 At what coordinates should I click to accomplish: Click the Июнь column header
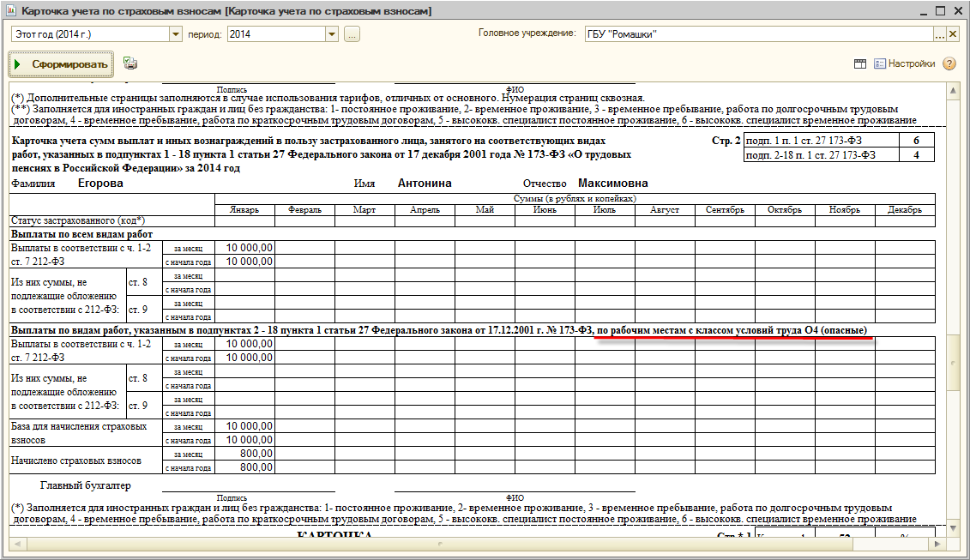tap(545, 210)
